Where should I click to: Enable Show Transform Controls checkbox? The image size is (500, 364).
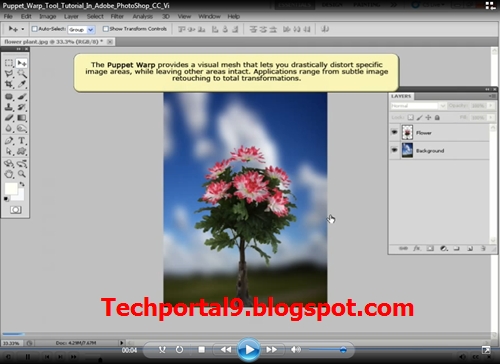coord(106,29)
